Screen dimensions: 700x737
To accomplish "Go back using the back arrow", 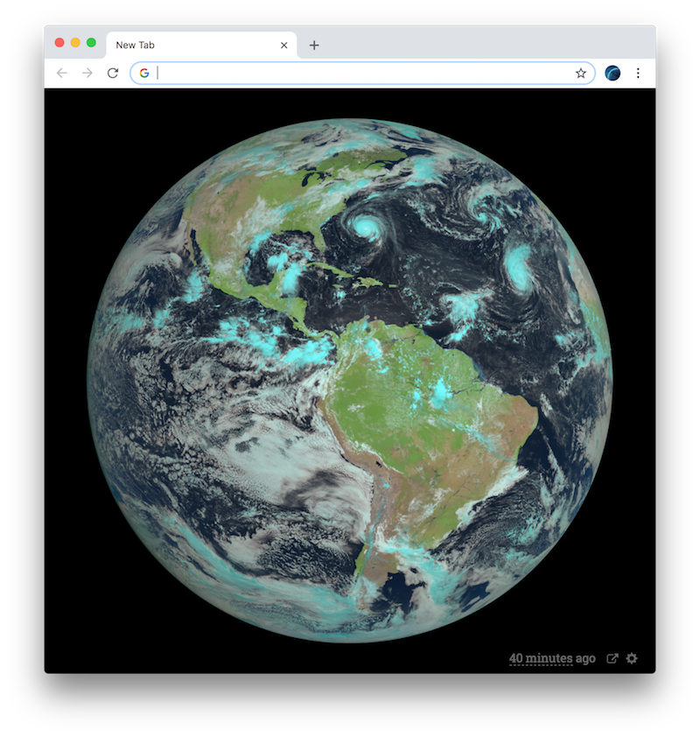I will click(x=61, y=73).
